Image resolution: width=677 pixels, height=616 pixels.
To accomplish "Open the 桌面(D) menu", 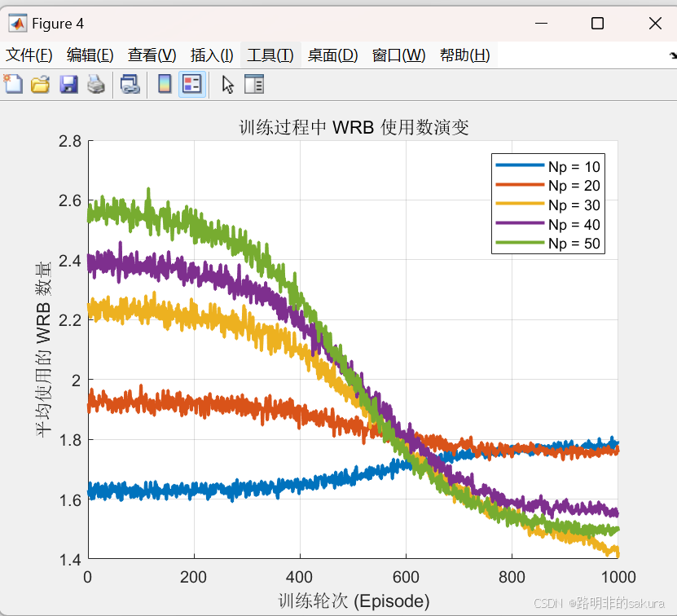I will (x=333, y=55).
